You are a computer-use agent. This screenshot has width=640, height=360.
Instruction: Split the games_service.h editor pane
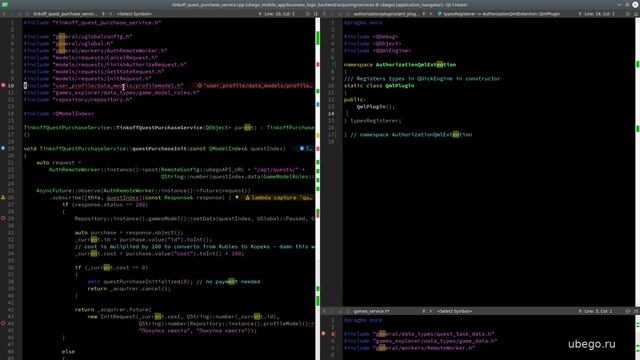[x=628, y=311]
